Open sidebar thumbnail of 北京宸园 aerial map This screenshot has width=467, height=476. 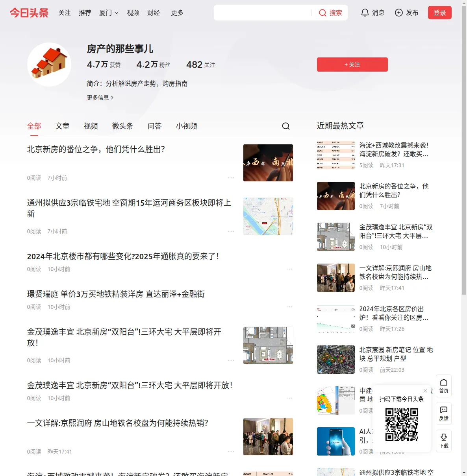[x=336, y=360]
